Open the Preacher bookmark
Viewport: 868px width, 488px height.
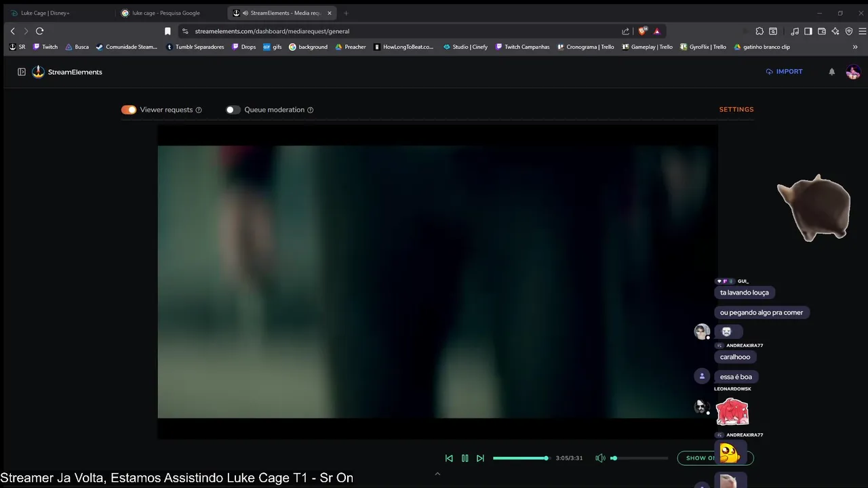pos(351,47)
